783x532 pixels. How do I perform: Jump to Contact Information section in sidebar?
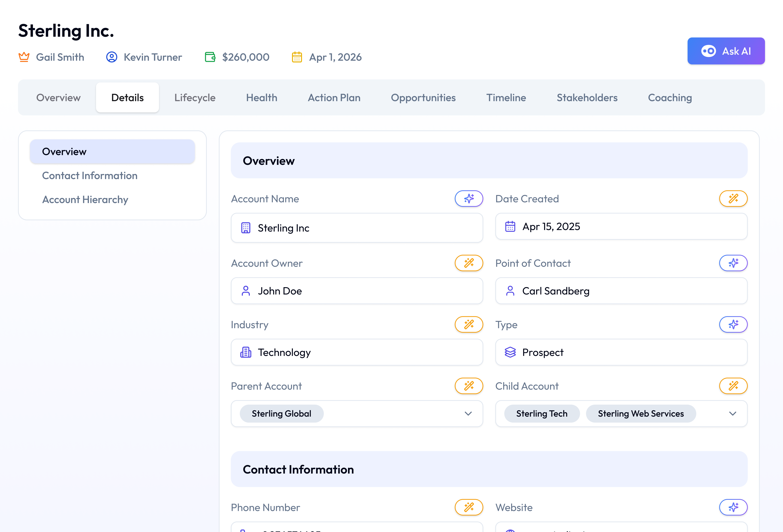(90, 176)
